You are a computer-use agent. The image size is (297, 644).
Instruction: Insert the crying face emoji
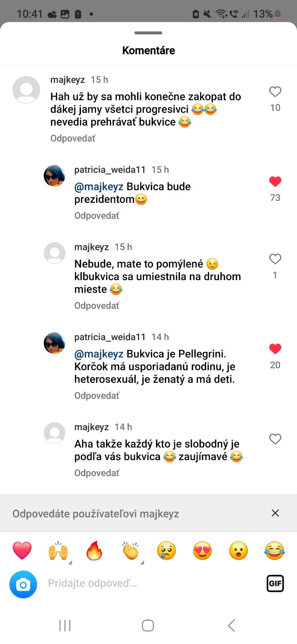click(x=167, y=551)
